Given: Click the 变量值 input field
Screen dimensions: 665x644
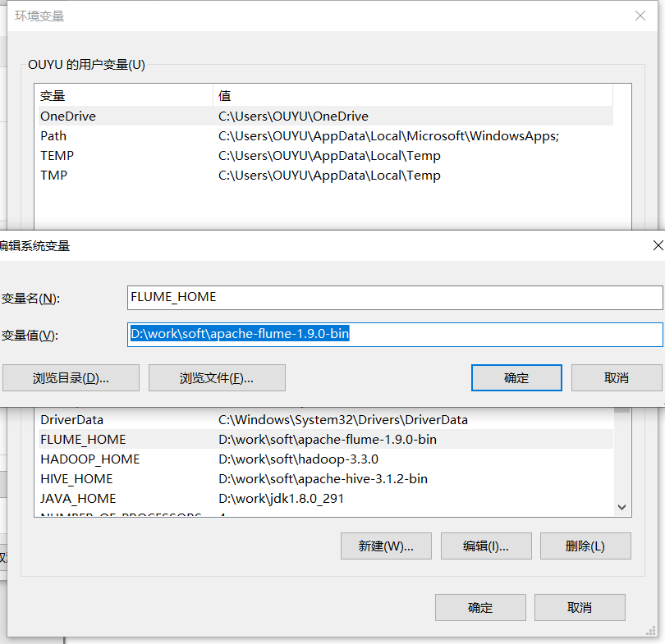Looking at the screenshot, I should pos(328,335).
